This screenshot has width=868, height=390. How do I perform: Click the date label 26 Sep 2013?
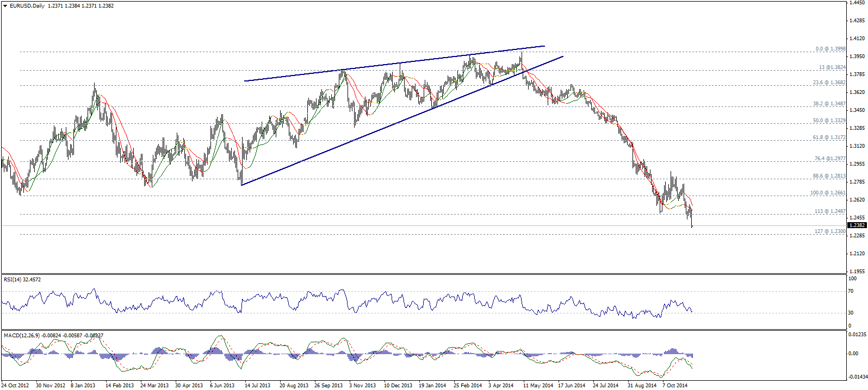click(x=328, y=386)
